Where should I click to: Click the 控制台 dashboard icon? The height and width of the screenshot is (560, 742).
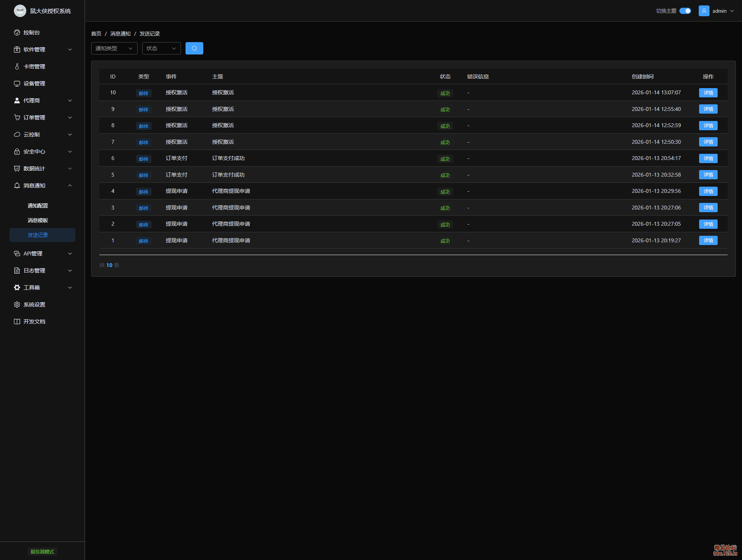17,32
